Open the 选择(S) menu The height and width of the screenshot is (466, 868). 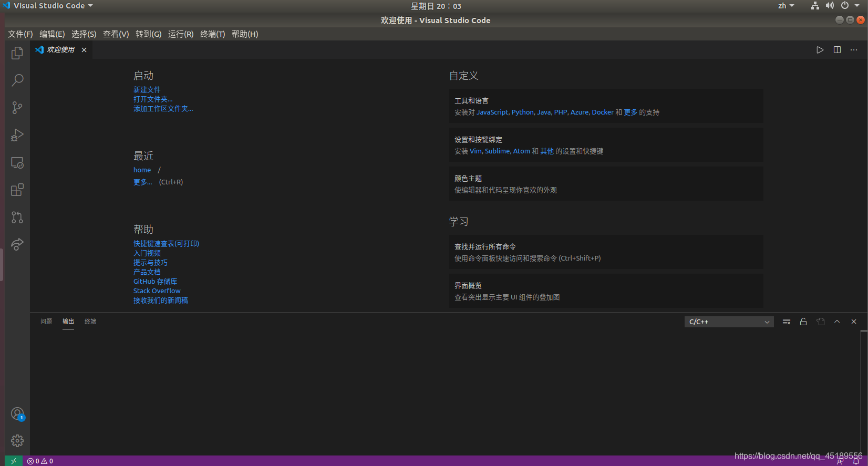pos(84,34)
